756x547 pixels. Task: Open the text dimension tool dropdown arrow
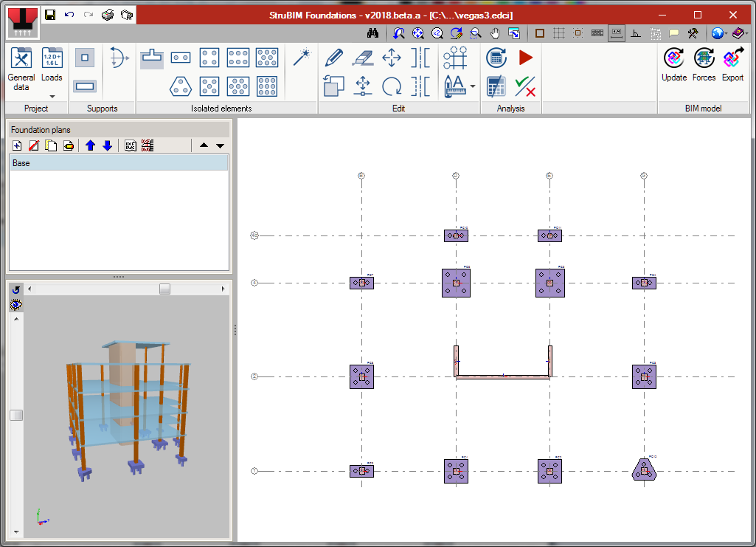473,86
